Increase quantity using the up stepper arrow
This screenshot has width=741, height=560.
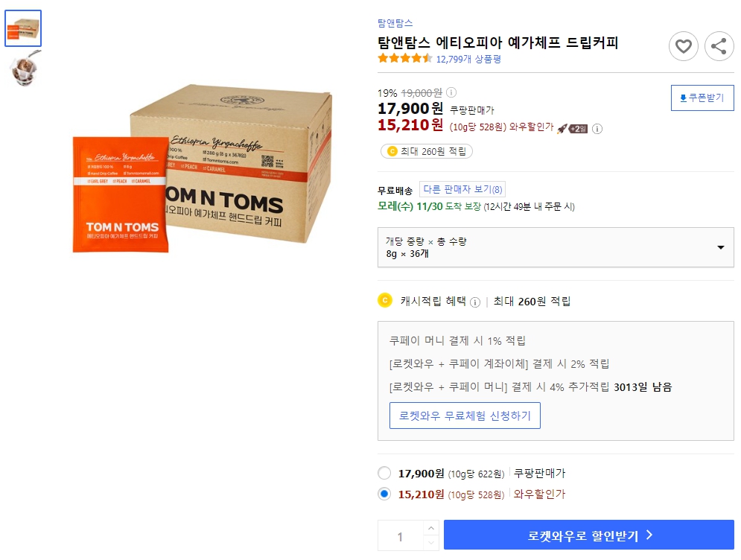(x=431, y=528)
